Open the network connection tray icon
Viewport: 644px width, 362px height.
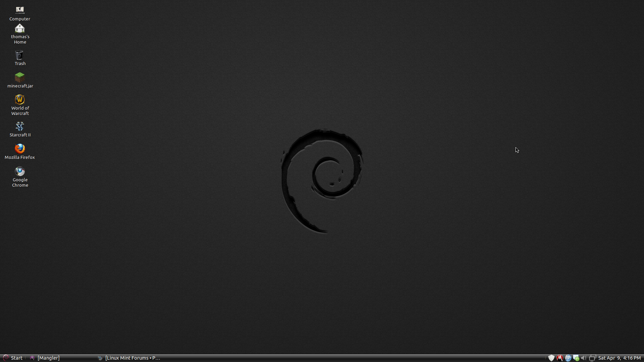tap(592, 358)
